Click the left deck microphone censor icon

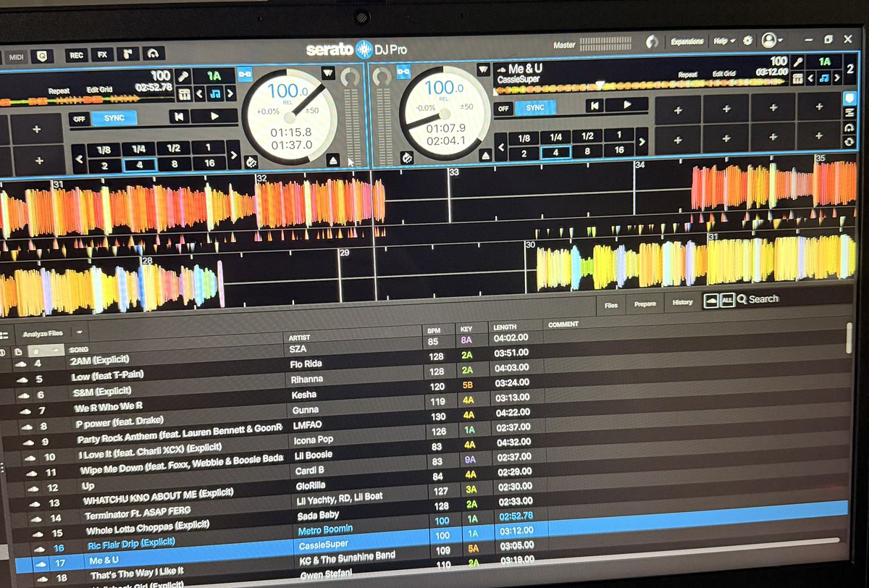pos(183,75)
